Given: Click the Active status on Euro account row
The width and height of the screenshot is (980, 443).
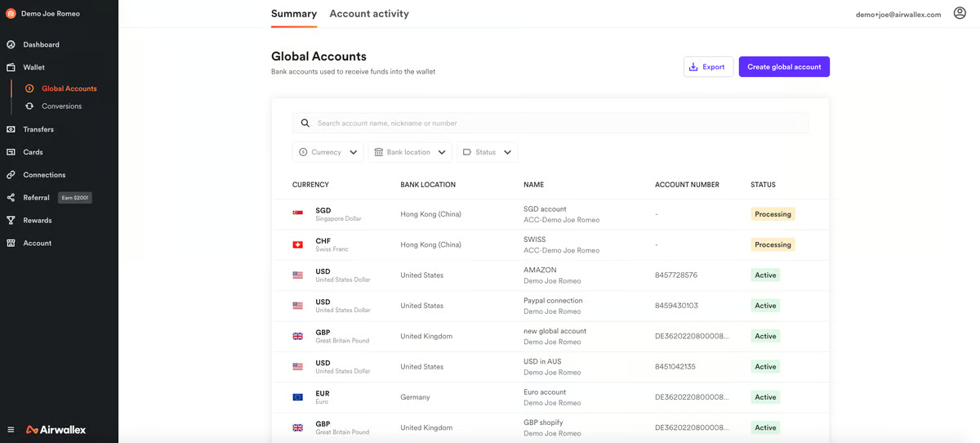Looking at the screenshot, I should click(765, 397).
